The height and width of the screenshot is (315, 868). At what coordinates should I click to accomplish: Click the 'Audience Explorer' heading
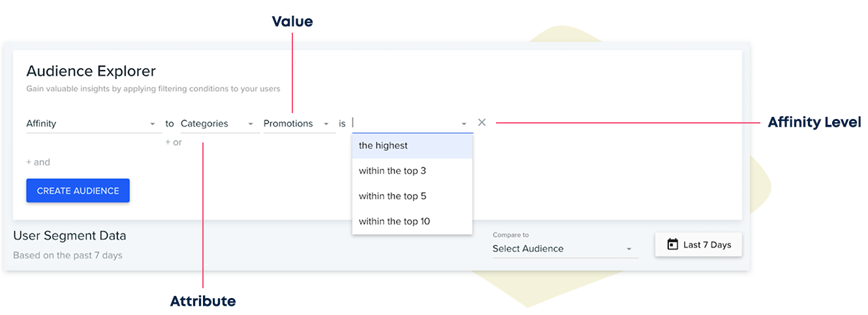pos(91,71)
